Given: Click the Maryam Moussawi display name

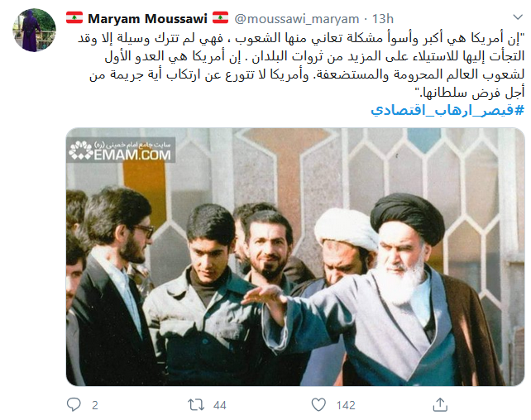Looking at the screenshot, I should click(x=147, y=18).
